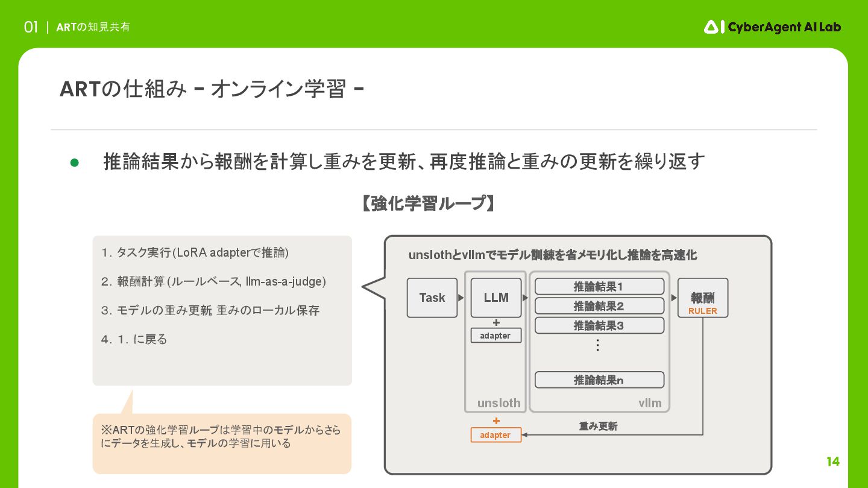Click the '推論結果n' box

(x=599, y=380)
